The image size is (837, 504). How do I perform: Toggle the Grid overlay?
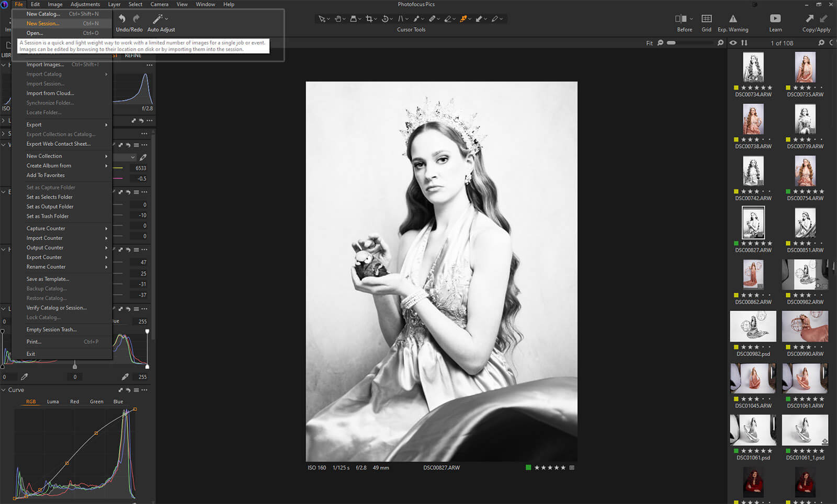pos(706,19)
